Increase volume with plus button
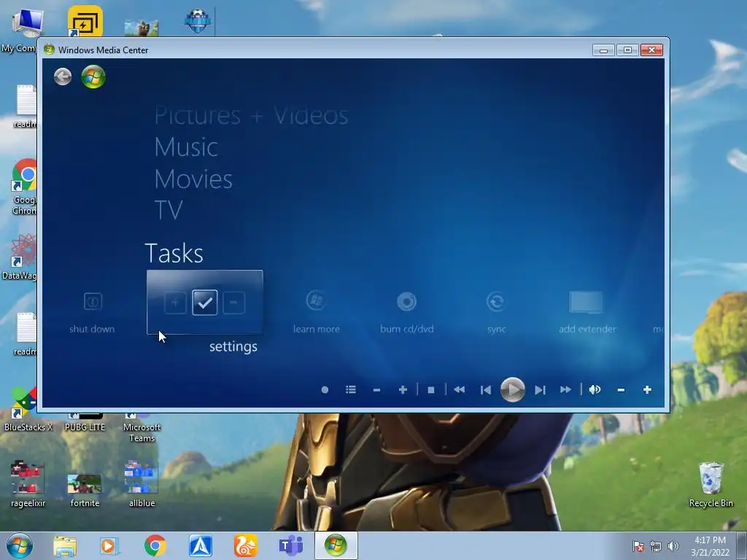Image resolution: width=747 pixels, height=560 pixels. coord(647,390)
